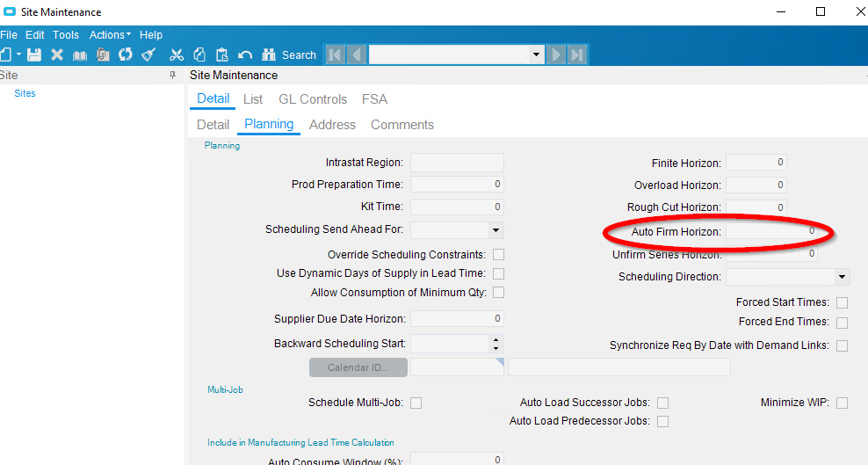Enable Auto Load Predecessor Jobs checkbox
This screenshot has height=465, width=868.
662,422
